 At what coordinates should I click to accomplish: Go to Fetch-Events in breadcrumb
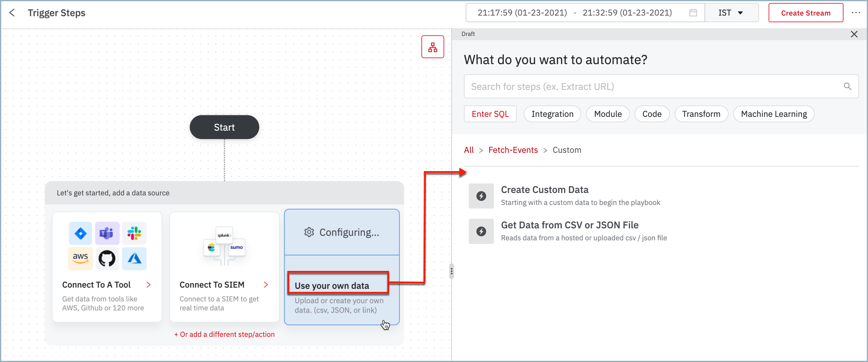(513, 150)
